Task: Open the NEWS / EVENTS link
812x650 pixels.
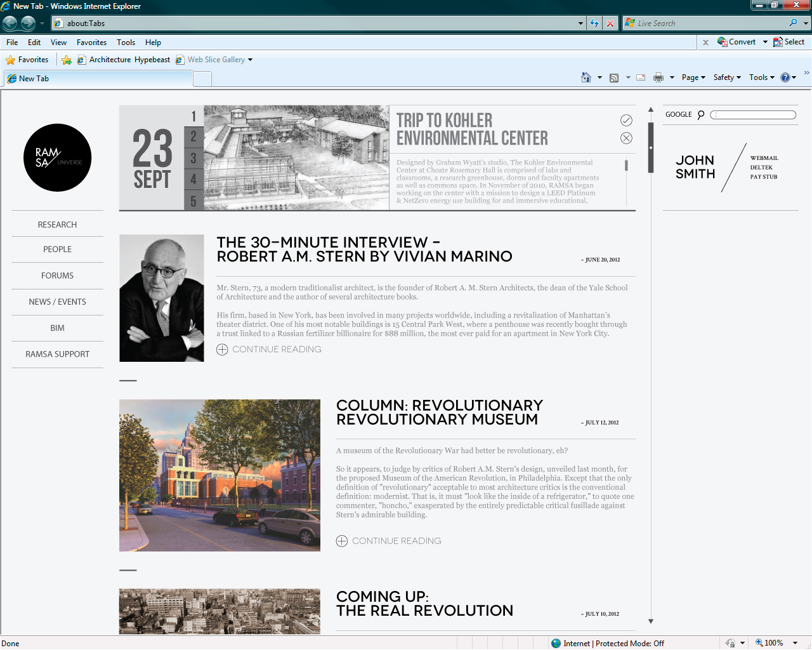Action: 57,302
